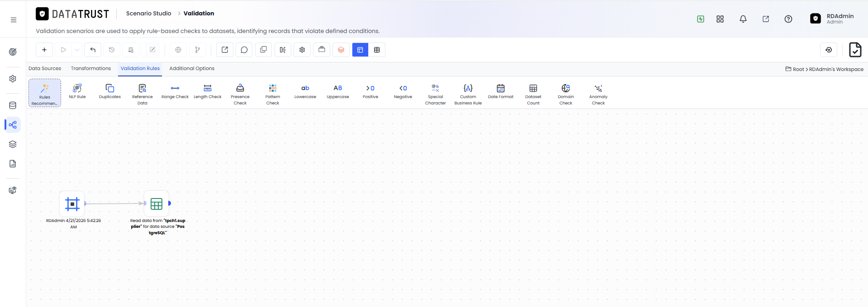Image resolution: width=868 pixels, height=307 pixels.
Task: Add a Custom Business Rule
Action: pyautogui.click(x=468, y=94)
